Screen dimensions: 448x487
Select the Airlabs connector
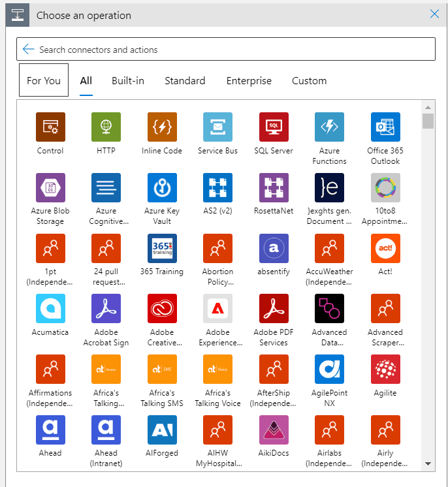329,430
